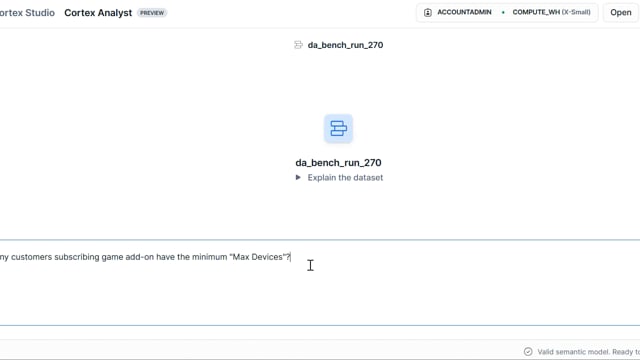Click the large blue semantic model icon
The width and height of the screenshot is (640, 360).
(x=338, y=129)
